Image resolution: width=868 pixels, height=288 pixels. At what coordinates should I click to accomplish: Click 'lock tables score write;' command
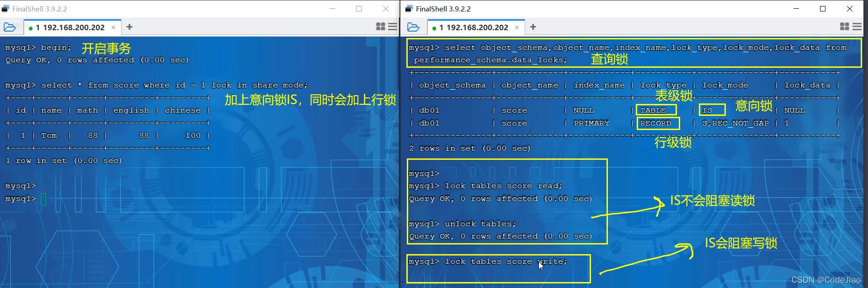coord(506,261)
